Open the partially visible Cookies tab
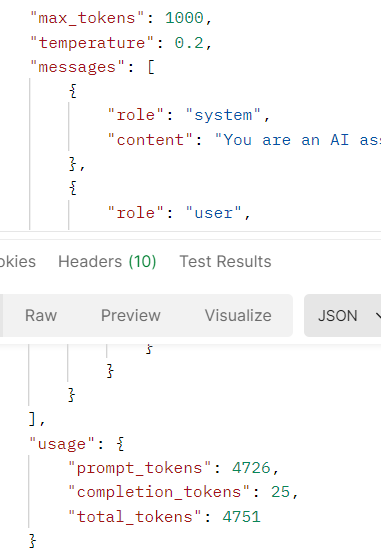 pos(17,262)
